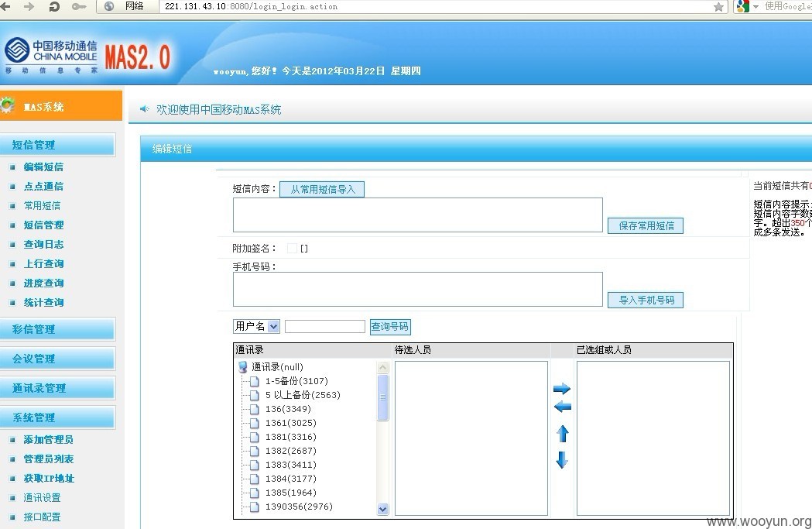The image size is (812, 529).
Task: Click the browser address bar URL
Action: (x=251, y=7)
